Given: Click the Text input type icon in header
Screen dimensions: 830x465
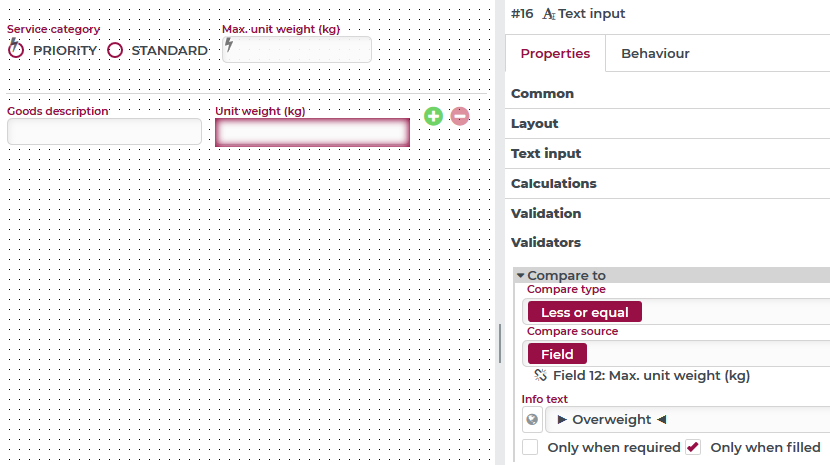Looking at the screenshot, I should [549, 14].
